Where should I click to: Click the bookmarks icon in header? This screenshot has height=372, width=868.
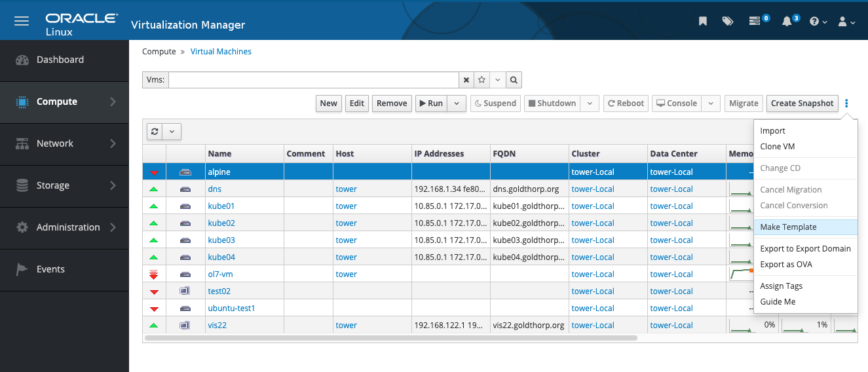point(703,21)
